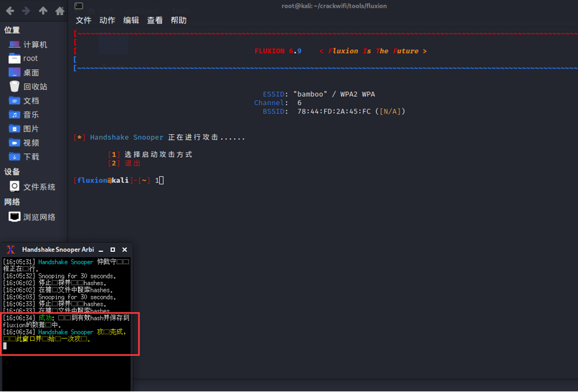The height and width of the screenshot is (392, 578).
Task: Open 回收站 trash location
Action: 28,86
